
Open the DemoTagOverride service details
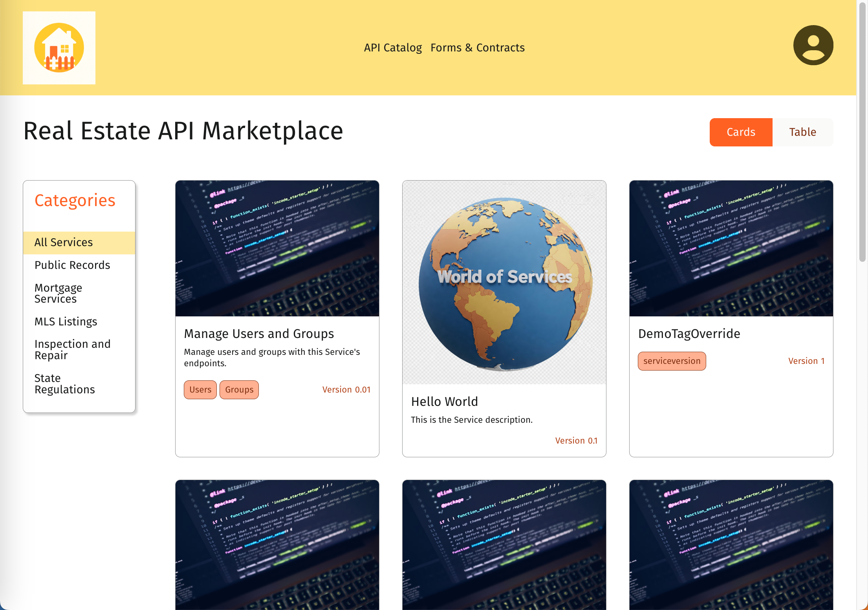[689, 334]
